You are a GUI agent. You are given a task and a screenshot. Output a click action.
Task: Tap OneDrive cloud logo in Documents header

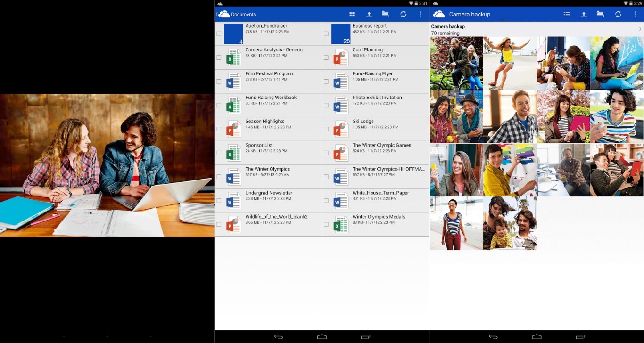(x=224, y=15)
